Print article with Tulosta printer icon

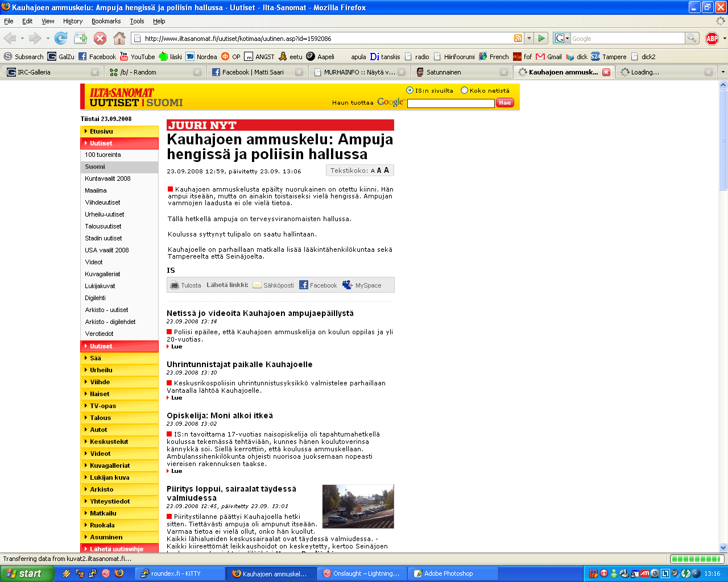tap(175, 285)
